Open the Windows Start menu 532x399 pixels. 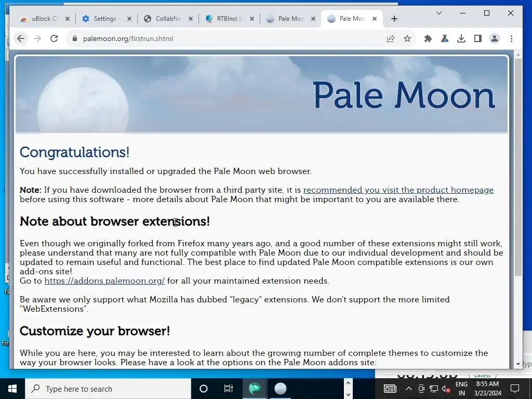(x=12, y=389)
